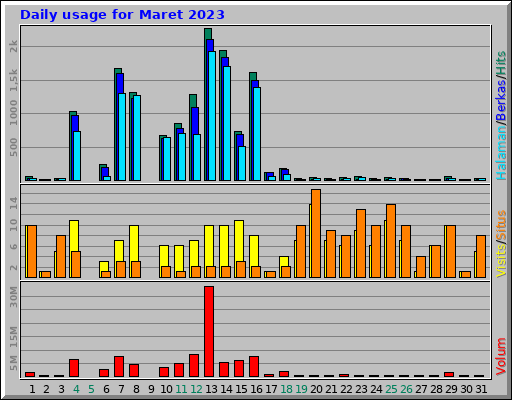
Task: Select the yellow "Visits" legend label
Action: coord(501,261)
